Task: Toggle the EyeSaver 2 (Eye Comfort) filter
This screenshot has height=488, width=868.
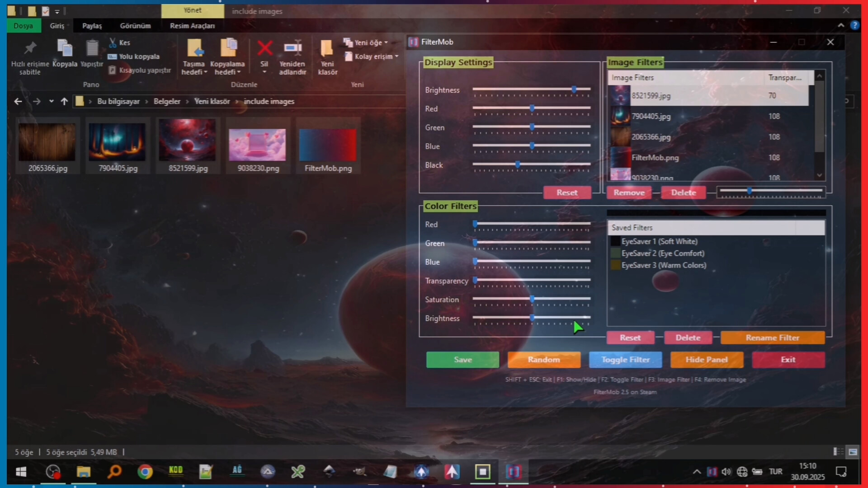Action: [615, 253]
